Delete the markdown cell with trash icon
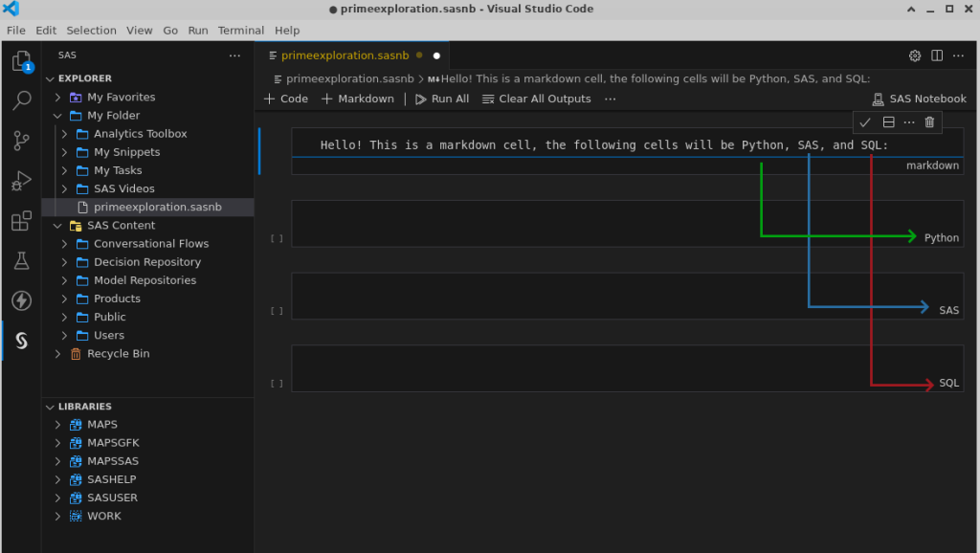The width and height of the screenshot is (980, 553). [929, 122]
